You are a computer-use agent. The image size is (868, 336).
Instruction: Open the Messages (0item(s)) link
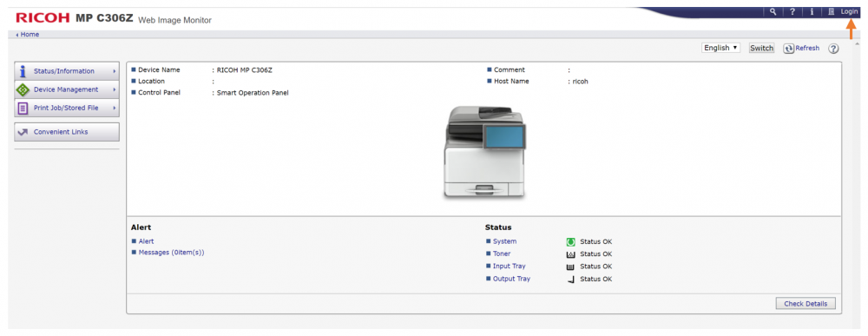(x=172, y=253)
